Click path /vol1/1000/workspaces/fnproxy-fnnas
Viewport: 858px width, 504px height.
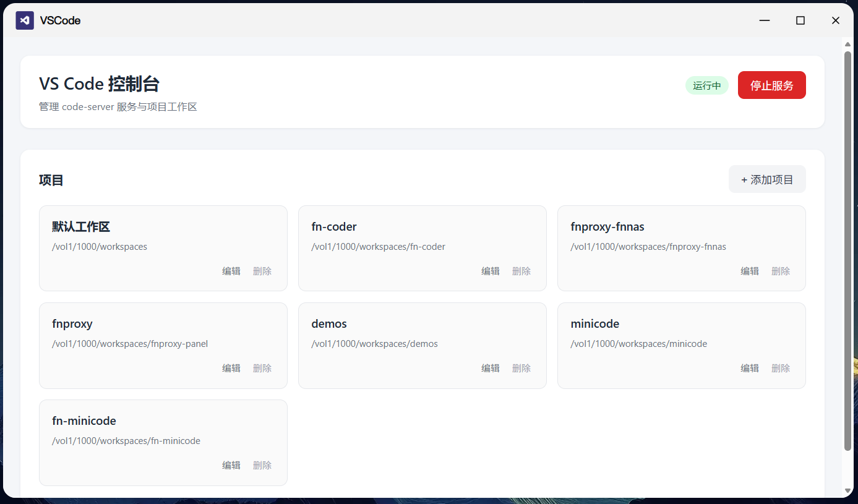coord(648,247)
